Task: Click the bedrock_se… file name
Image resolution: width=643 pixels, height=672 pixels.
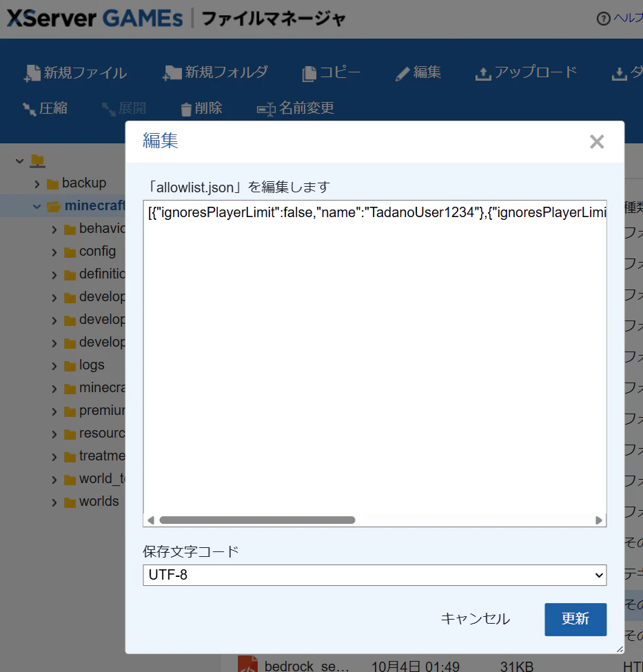Action: tap(307, 666)
